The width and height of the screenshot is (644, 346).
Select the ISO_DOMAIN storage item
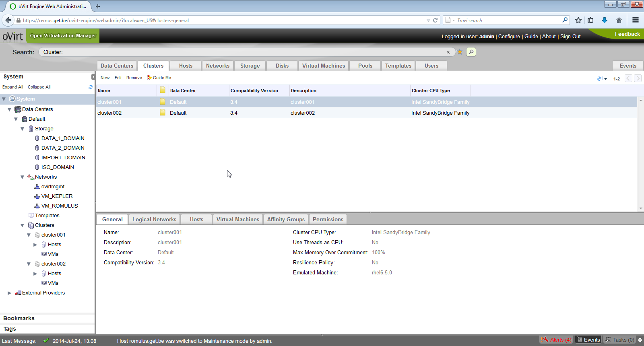coord(58,167)
